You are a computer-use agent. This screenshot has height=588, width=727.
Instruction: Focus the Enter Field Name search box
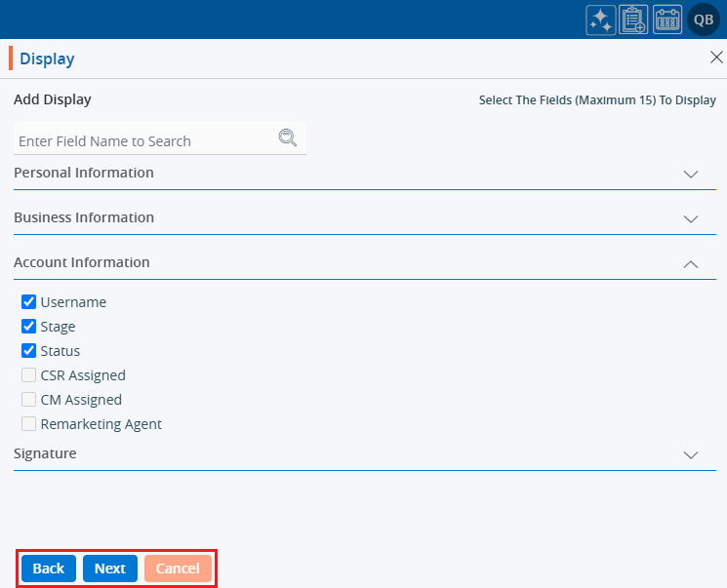tap(146, 140)
